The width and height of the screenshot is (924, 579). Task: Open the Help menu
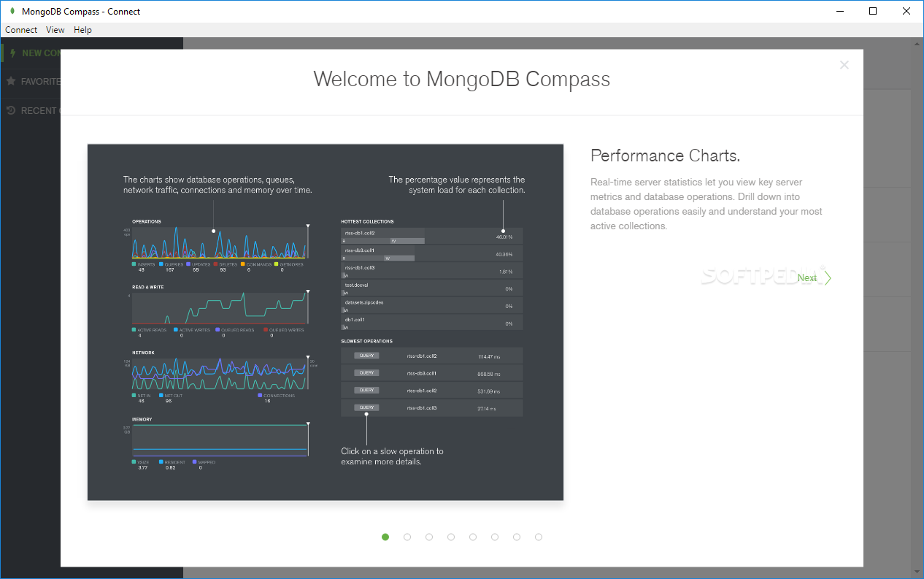[82, 30]
